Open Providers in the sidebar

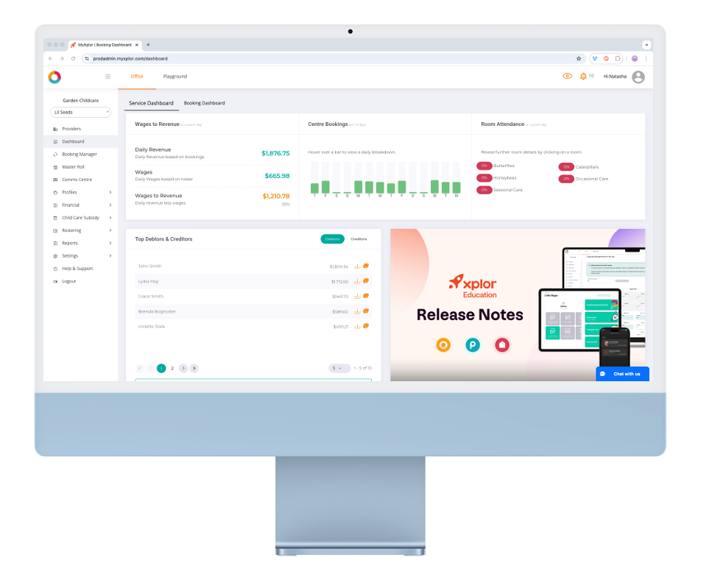tap(81, 129)
